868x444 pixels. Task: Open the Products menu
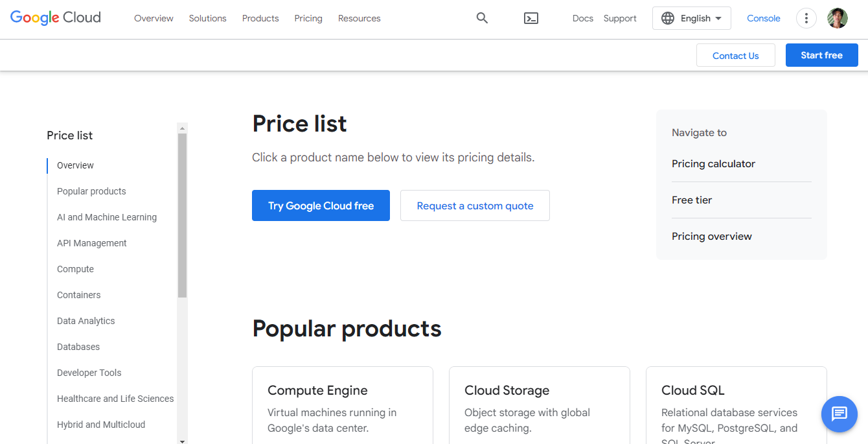click(260, 18)
